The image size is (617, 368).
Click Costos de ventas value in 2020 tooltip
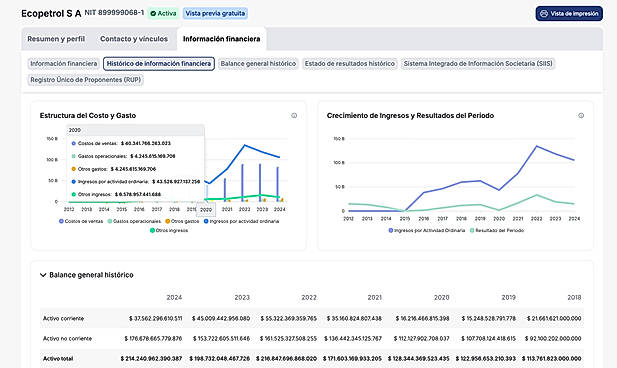pos(146,143)
